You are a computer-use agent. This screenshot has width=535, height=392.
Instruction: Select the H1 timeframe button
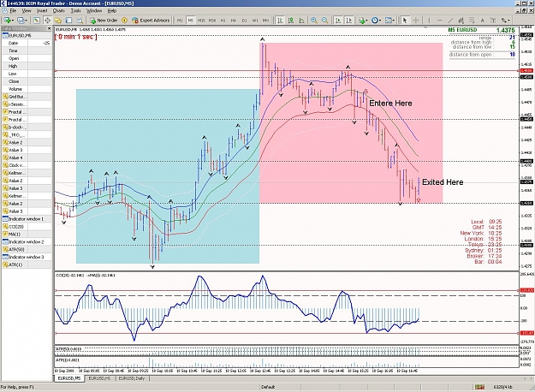pos(223,21)
